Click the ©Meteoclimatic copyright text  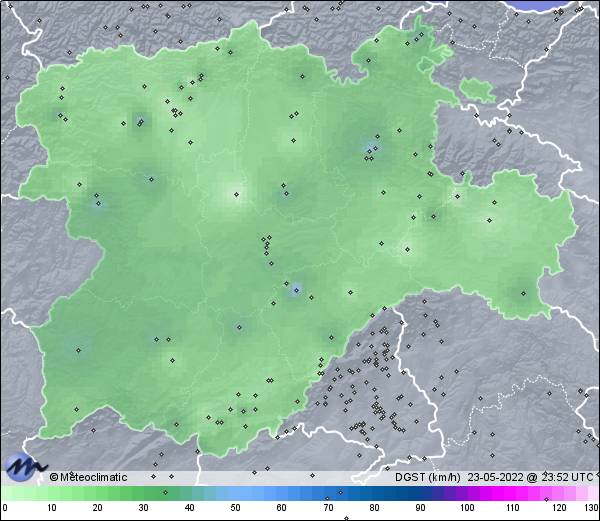[88, 477]
